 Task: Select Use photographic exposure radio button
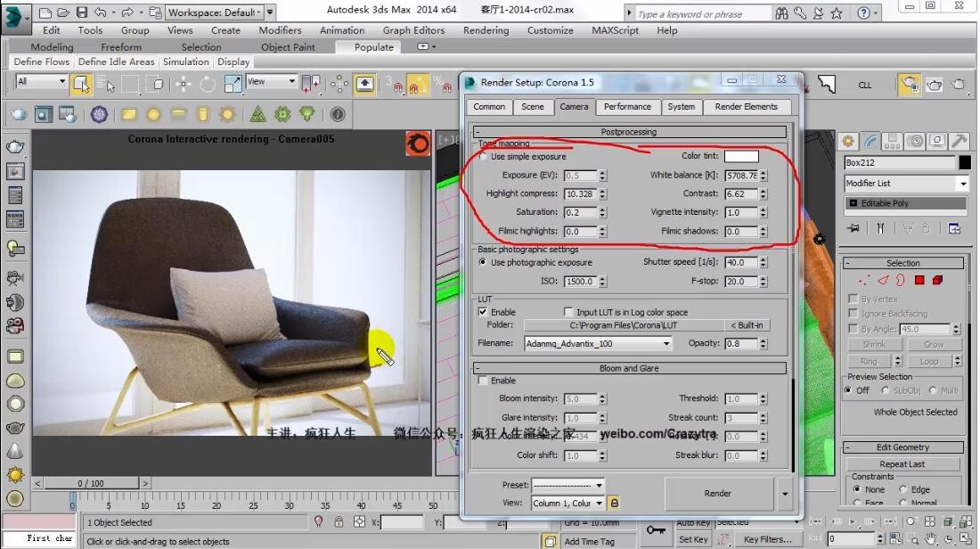point(483,262)
